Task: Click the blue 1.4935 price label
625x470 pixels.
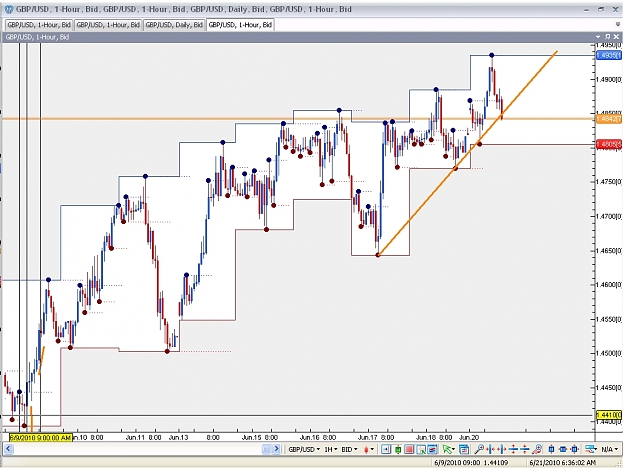Action: [608, 55]
